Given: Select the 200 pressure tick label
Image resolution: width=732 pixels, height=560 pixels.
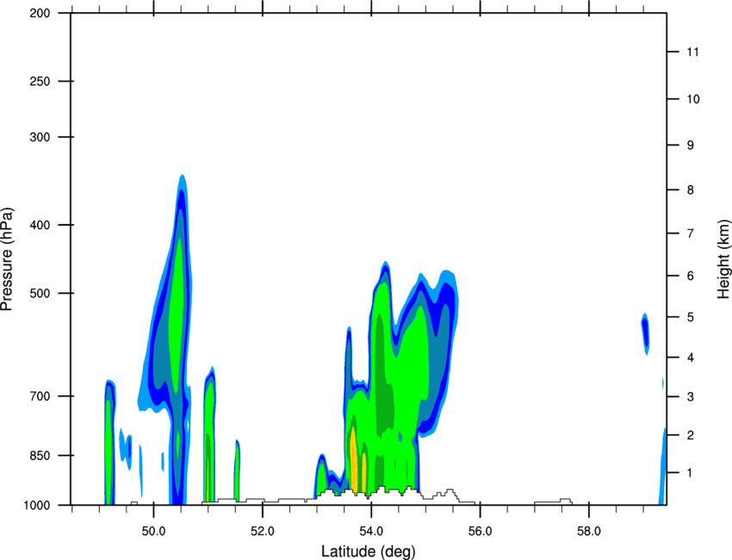Looking at the screenshot, I should [x=40, y=13].
